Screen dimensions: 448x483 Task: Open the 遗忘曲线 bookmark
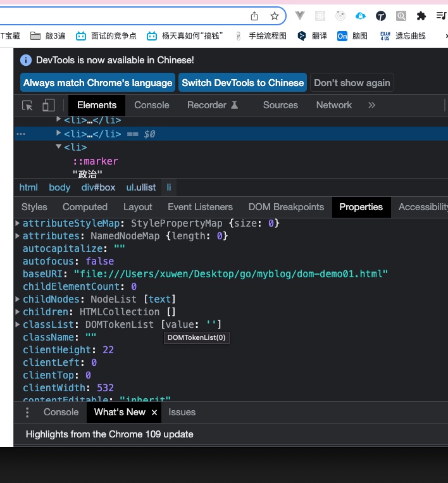[x=403, y=36]
